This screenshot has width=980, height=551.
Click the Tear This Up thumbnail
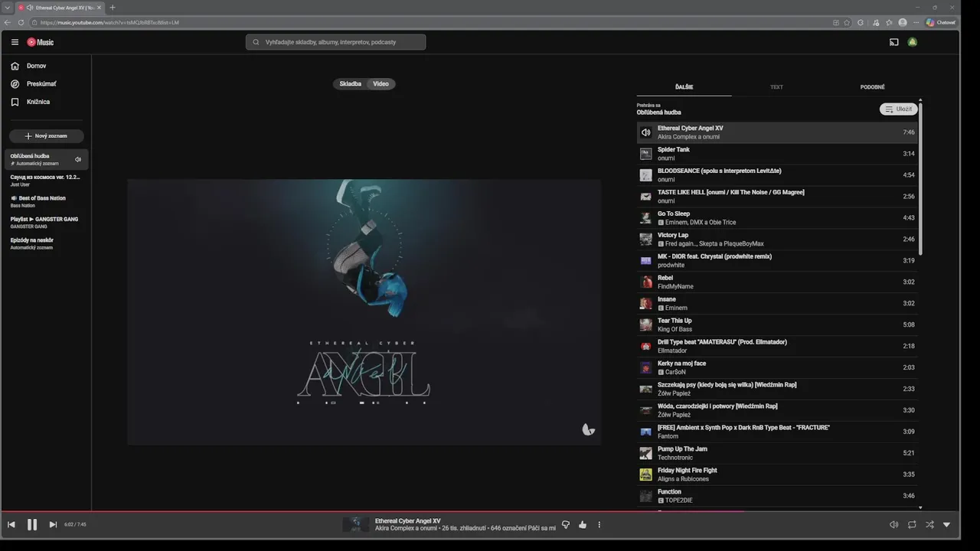(x=645, y=325)
